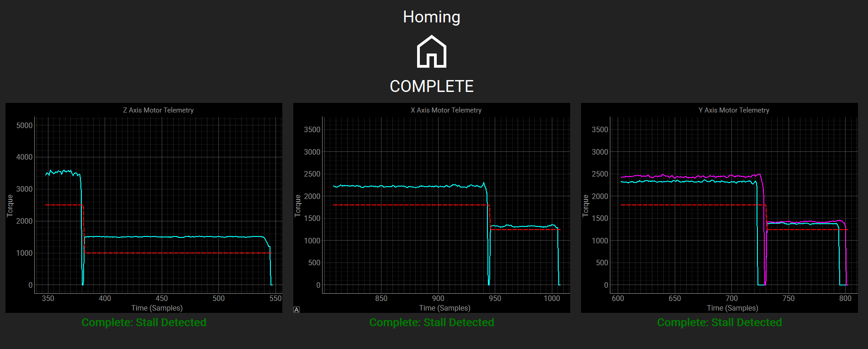Click the COMPLETE status label
The image size is (868, 349).
[x=432, y=86]
